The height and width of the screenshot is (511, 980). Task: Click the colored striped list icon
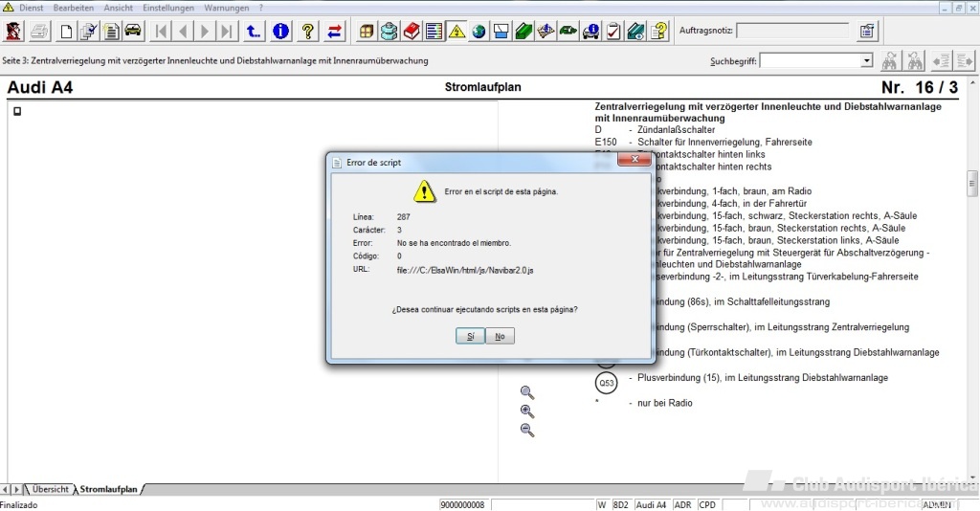click(434, 31)
